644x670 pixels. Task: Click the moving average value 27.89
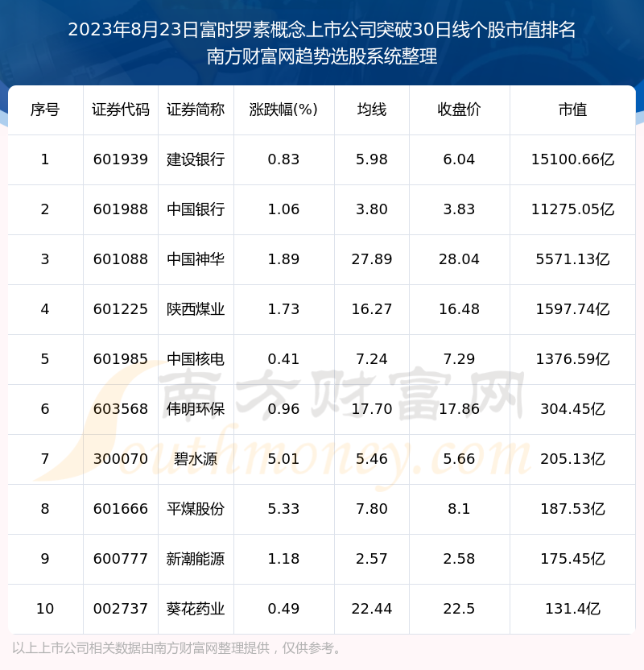(372, 259)
